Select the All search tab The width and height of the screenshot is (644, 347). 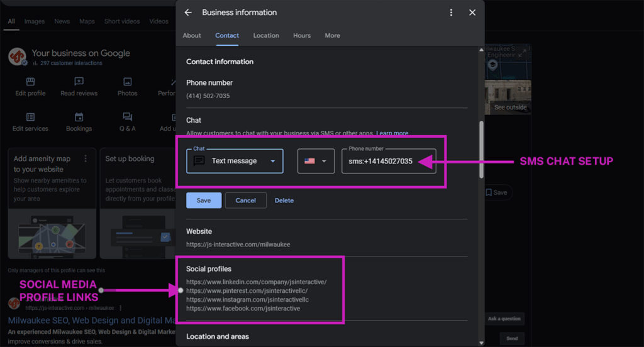[x=11, y=21]
